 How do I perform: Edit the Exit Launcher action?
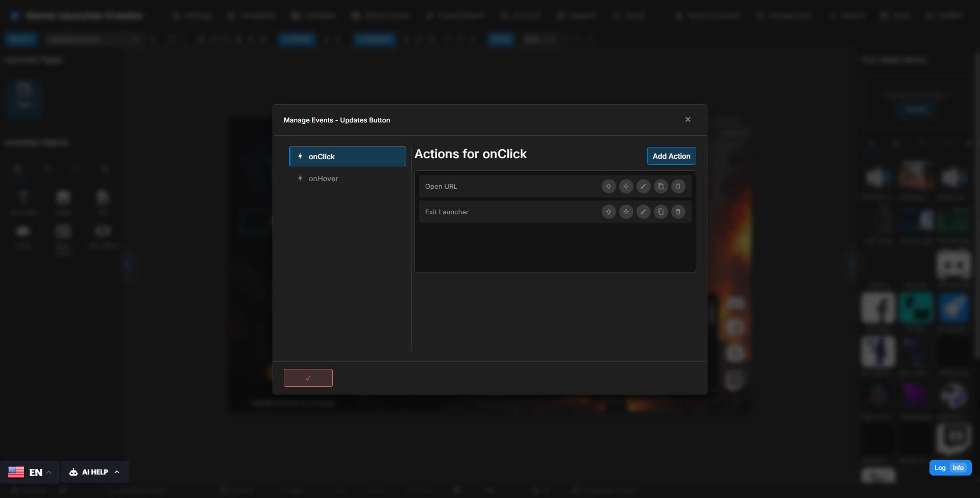pos(643,212)
